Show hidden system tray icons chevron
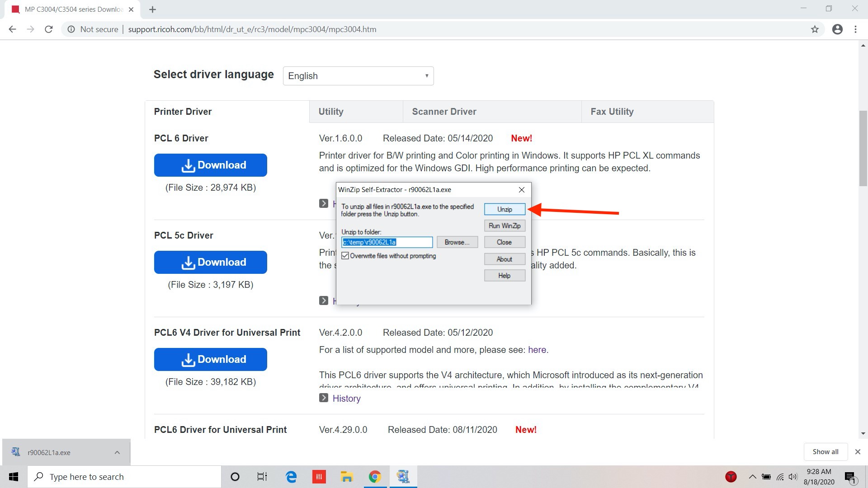Viewport: 868px width, 488px height. point(752,477)
